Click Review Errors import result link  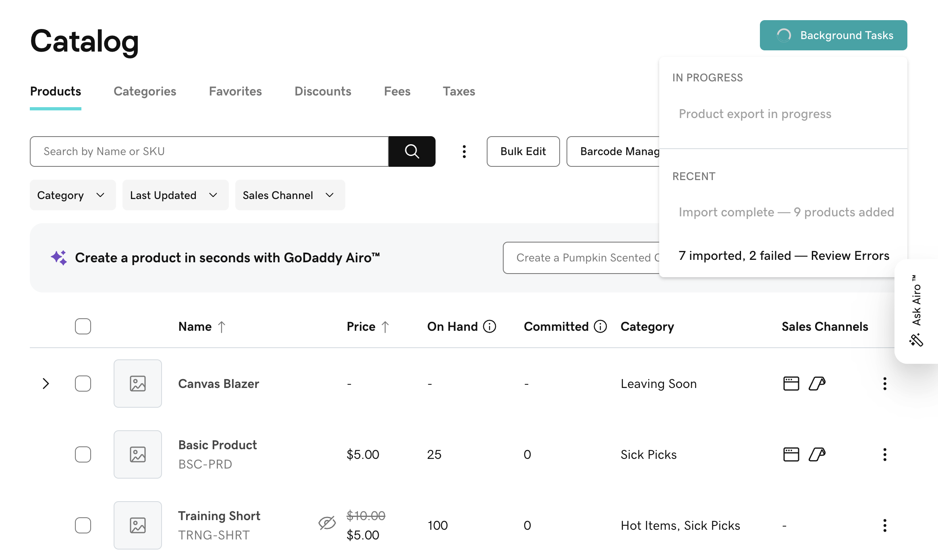(850, 256)
